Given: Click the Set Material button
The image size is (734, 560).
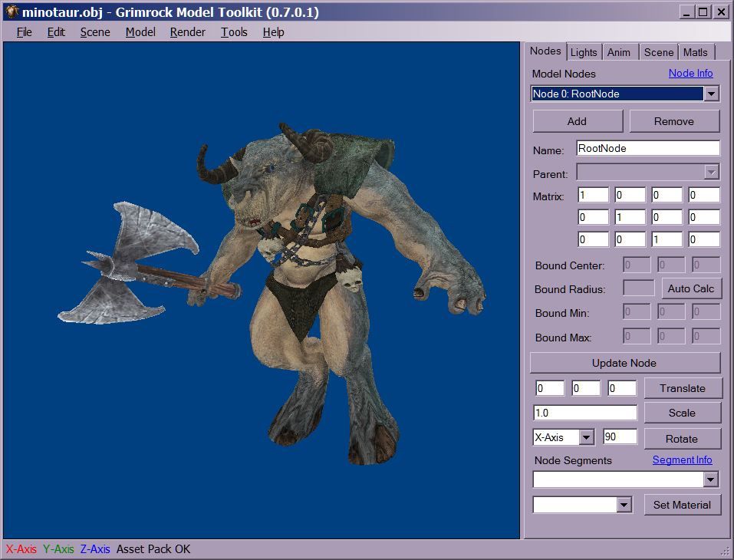Looking at the screenshot, I should coord(683,505).
